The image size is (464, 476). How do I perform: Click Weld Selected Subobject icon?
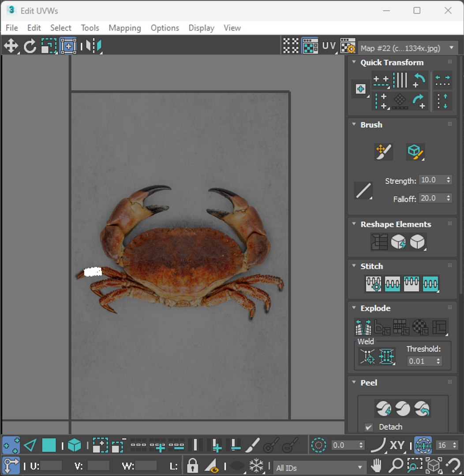coord(386,357)
